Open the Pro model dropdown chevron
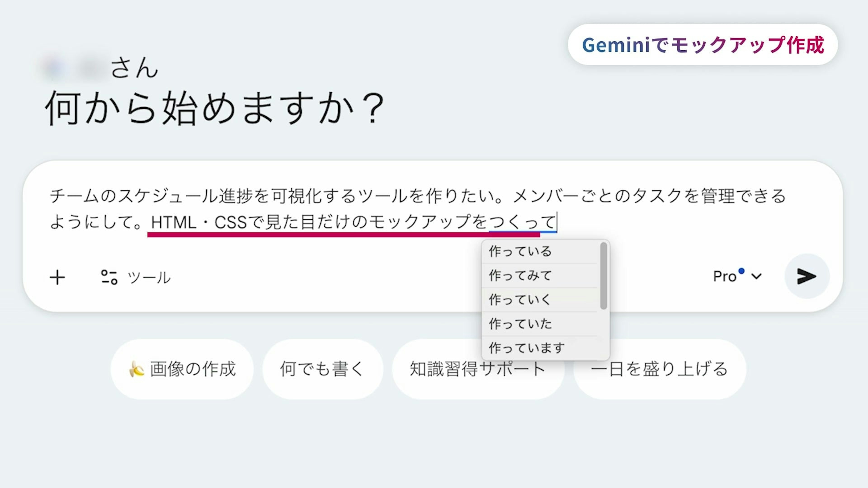 point(757,277)
